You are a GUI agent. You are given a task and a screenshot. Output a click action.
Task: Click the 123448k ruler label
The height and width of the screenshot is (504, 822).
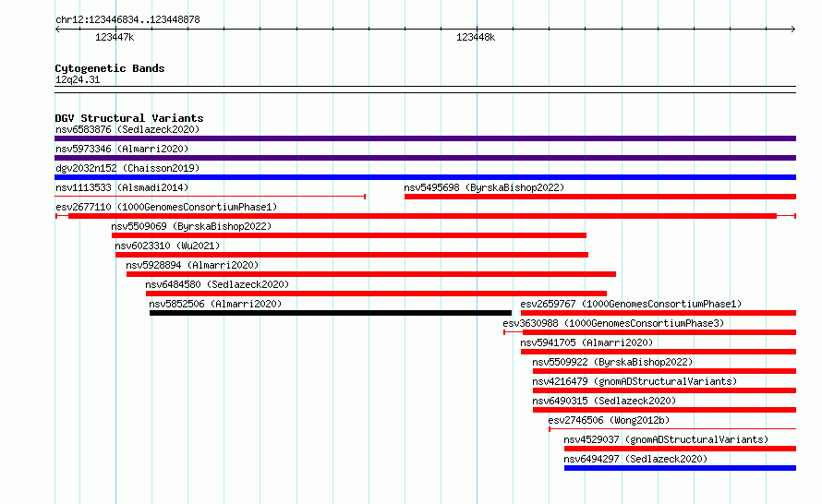point(476,37)
